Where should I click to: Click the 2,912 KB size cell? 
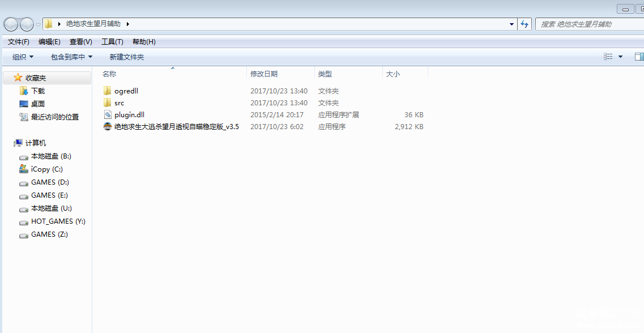click(x=409, y=127)
